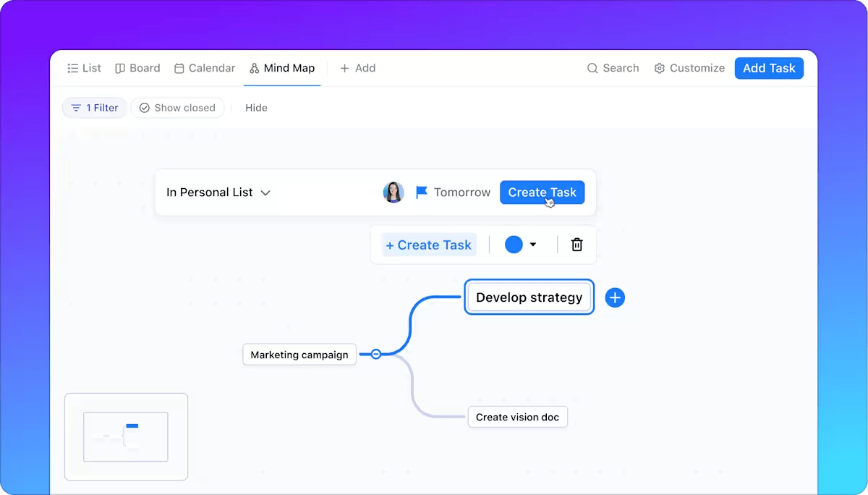
Task: Click the plus icon beside Develop strategy
Action: pyautogui.click(x=615, y=297)
